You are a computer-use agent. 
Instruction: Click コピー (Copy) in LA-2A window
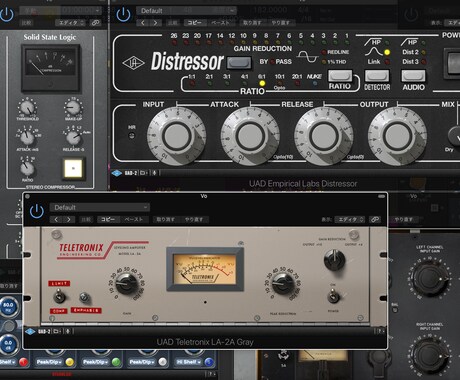[108, 219]
